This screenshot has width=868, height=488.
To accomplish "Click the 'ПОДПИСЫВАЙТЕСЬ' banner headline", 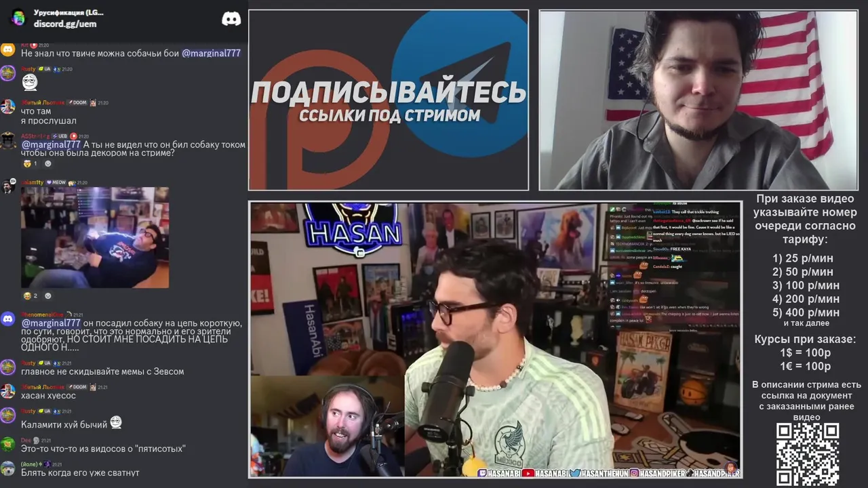I will tap(389, 91).
